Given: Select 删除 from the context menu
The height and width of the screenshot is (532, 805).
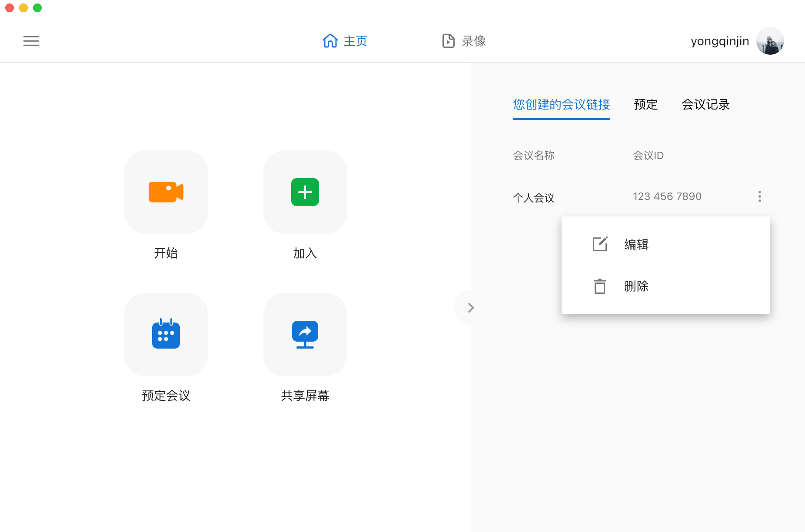Looking at the screenshot, I should [636, 286].
